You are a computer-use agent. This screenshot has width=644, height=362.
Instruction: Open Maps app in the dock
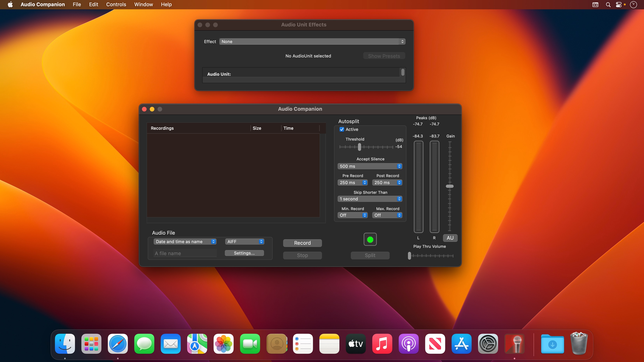[x=197, y=344]
